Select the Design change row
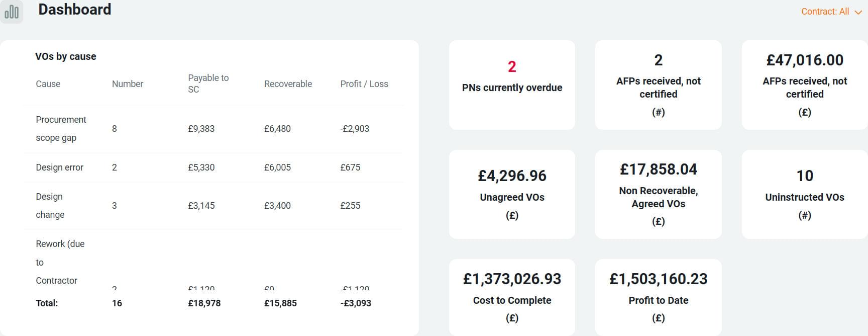This screenshot has height=336, width=868. coord(50,206)
